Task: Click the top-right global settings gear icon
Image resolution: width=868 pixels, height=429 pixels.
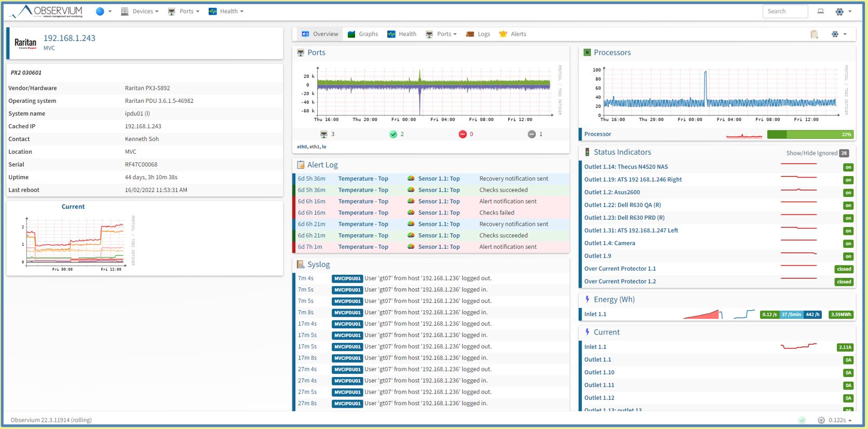Action: point(839,11)
